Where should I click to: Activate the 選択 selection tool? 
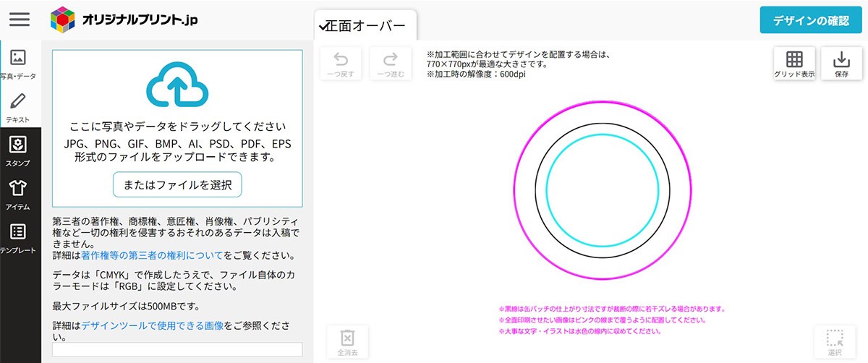tap(835, 343)
